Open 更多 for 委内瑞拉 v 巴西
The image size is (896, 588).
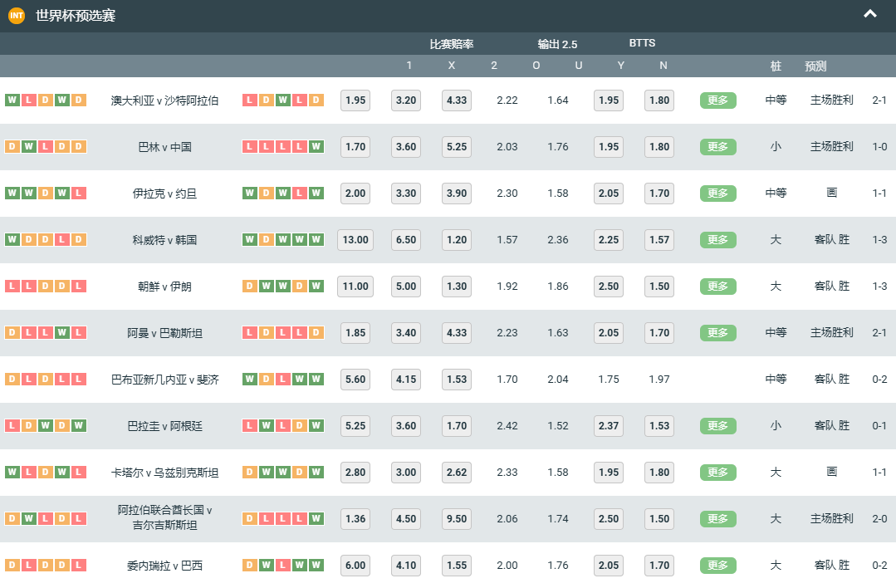[717, 566]
